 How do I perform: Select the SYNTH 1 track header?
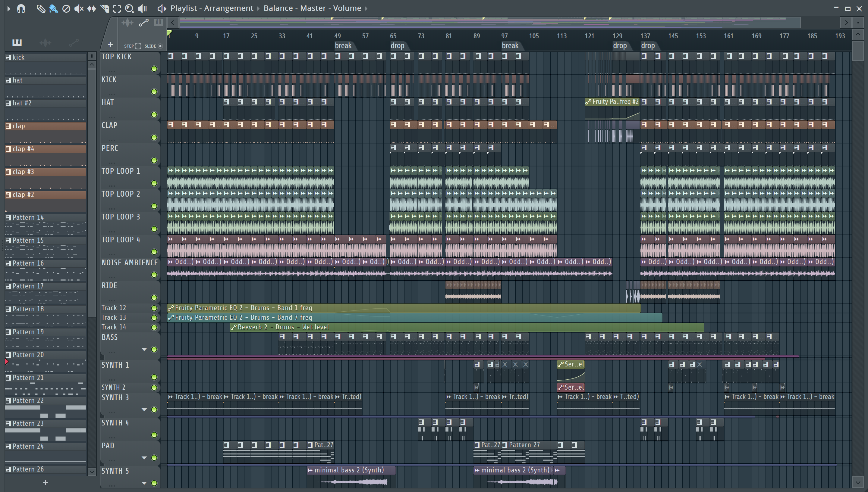tap(130, 371)
